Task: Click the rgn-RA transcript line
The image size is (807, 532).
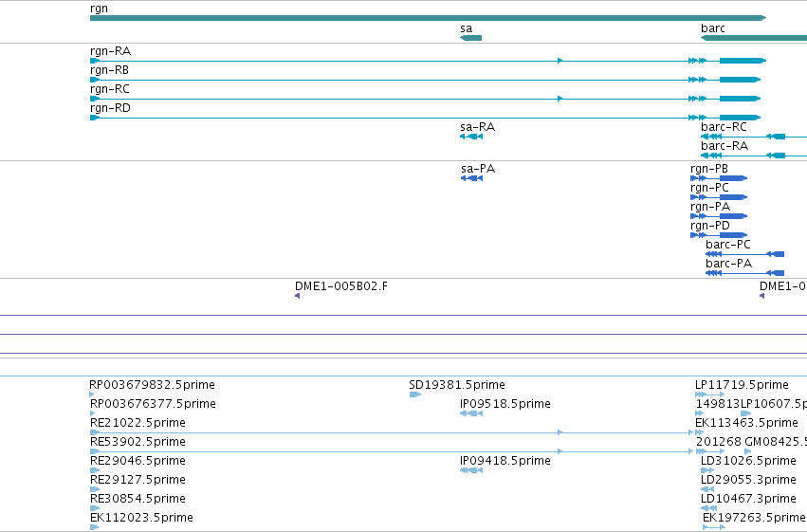Action: coord(429,61)
